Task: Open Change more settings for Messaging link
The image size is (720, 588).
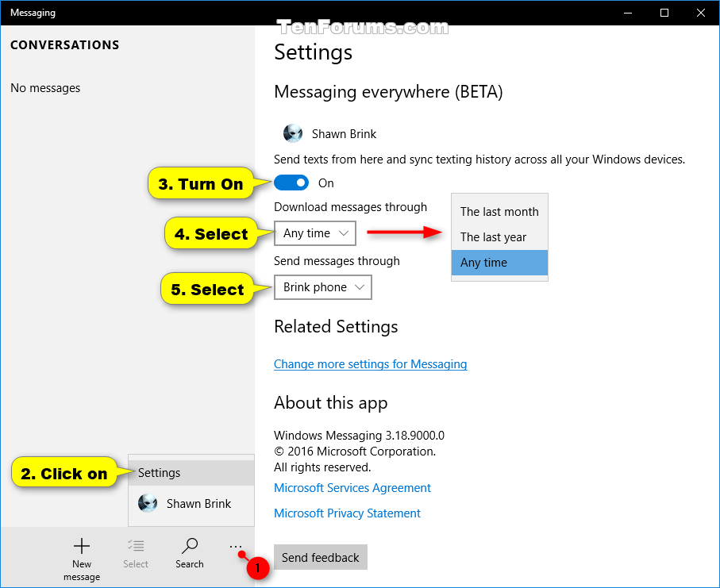Action: point(370,364)
